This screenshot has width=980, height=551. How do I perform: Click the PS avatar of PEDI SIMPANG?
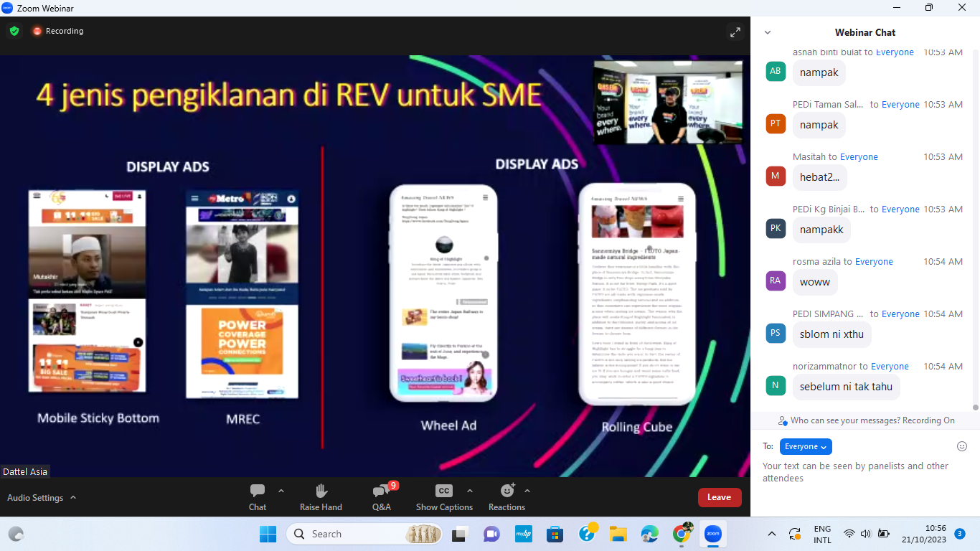pos(776,333)
